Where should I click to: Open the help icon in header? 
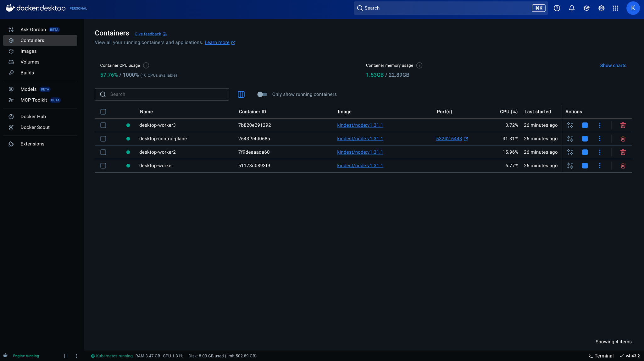[x=557, y=8]
